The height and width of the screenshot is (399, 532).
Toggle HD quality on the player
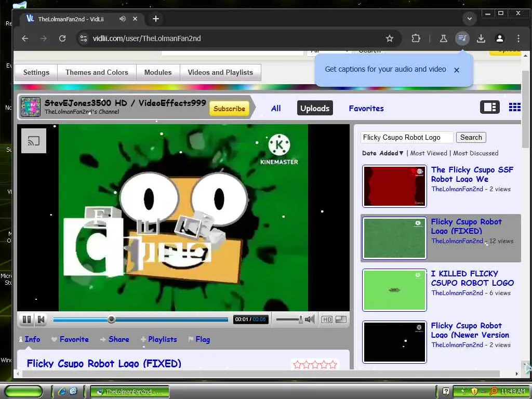[x=327, y=320]
